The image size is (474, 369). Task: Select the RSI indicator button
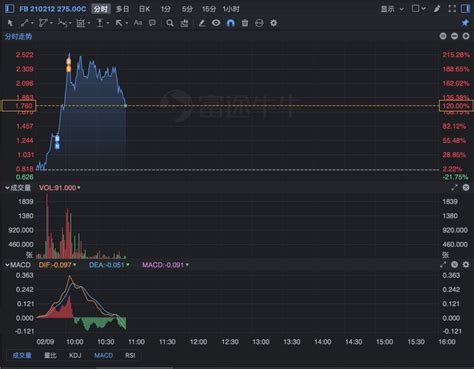tap(130, 355)
